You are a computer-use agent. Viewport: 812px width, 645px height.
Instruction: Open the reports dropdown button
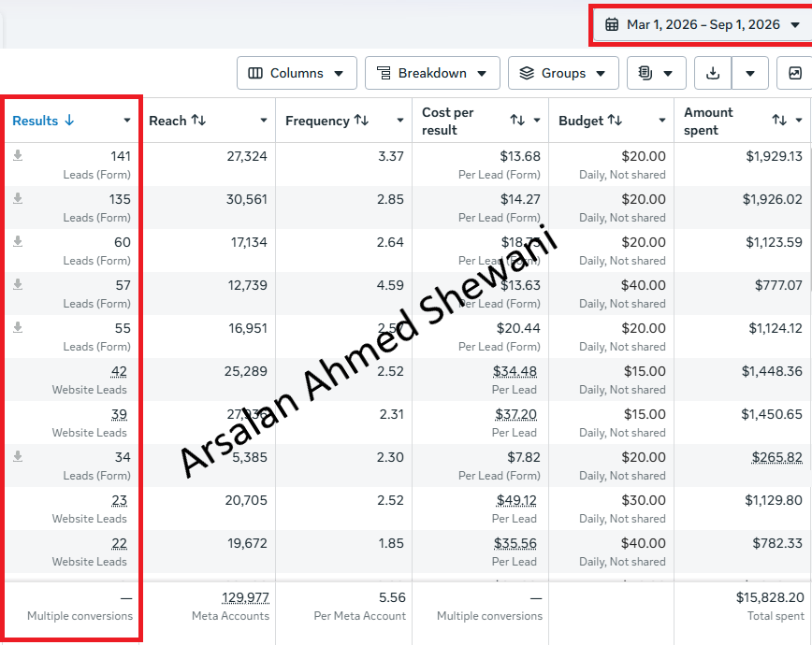pyautogui.click(x=656, y=73)
